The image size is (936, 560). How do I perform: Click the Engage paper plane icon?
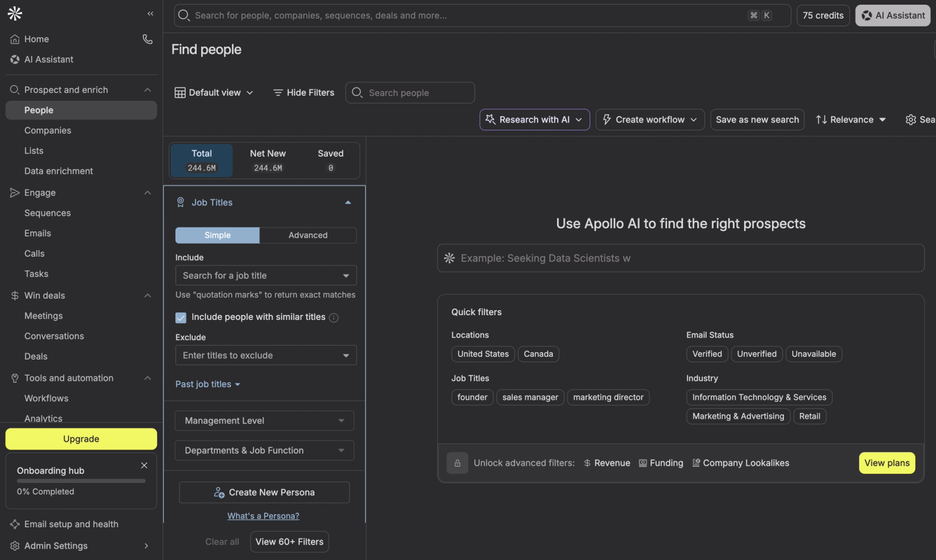pyautogui.click(x=15, y=193)
